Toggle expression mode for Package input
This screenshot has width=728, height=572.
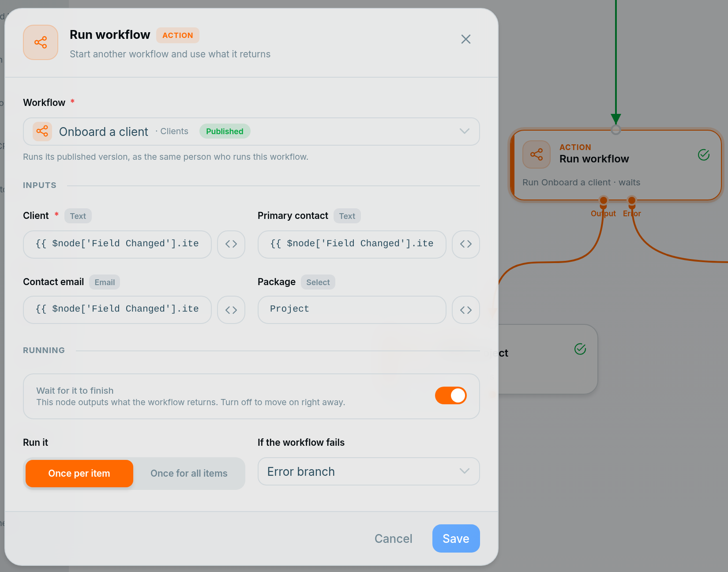click(466, 310)
